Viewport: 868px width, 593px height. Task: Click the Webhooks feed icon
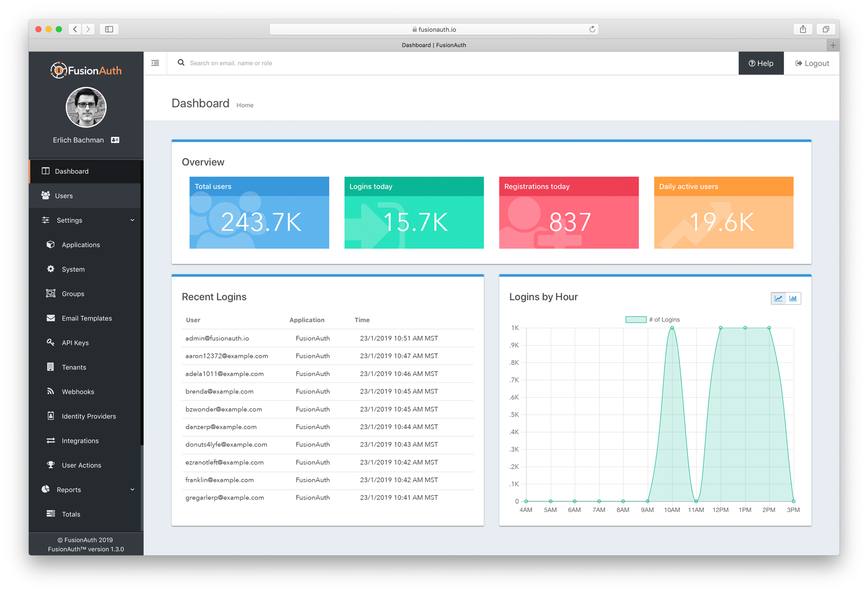click(x=51, y=391)
